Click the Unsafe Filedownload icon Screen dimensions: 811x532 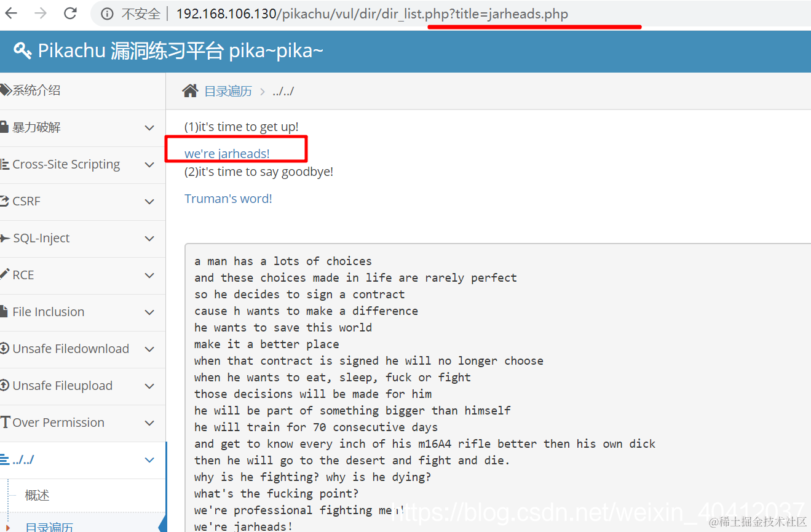(x=5, y=349)
